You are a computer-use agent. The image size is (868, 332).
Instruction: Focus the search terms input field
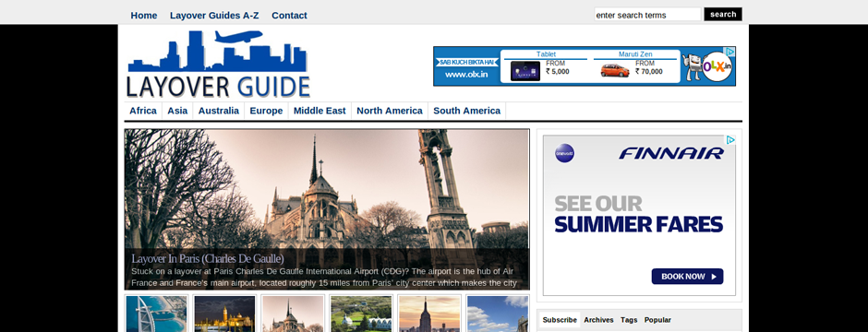tap(647, 15)
